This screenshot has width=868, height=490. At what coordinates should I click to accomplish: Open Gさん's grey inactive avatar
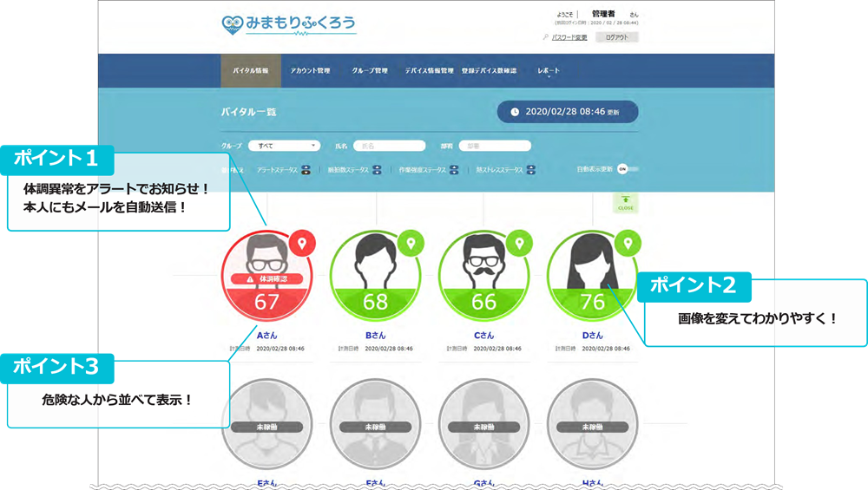(x=483, y=424)
